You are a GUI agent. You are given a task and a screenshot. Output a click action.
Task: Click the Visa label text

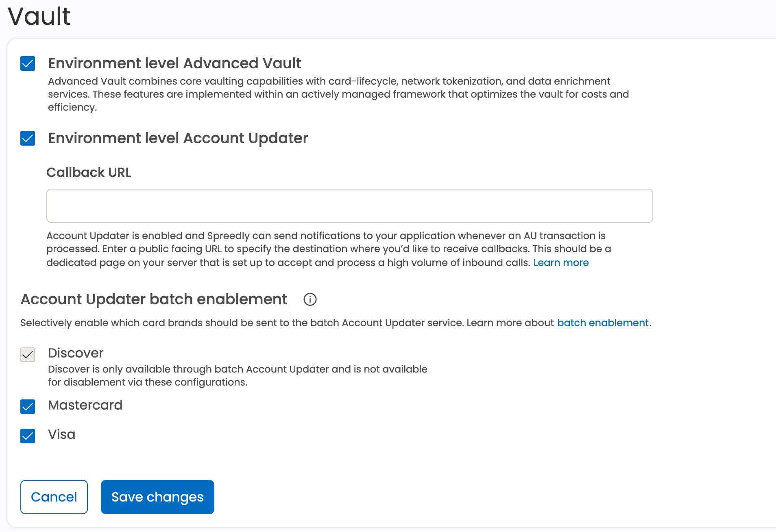click(x=61, y=434)
